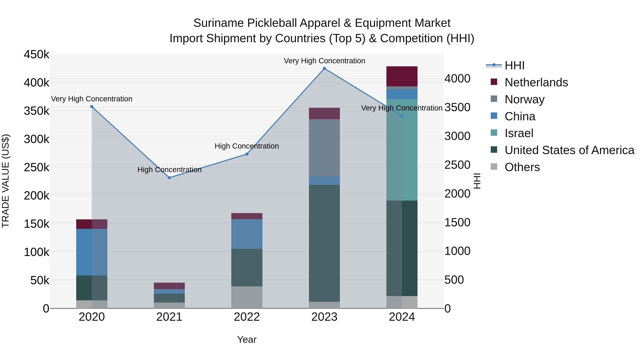Click the 250k tick on left axis
This screenshot has width=644, height=362.
click(x=36, y=167)
